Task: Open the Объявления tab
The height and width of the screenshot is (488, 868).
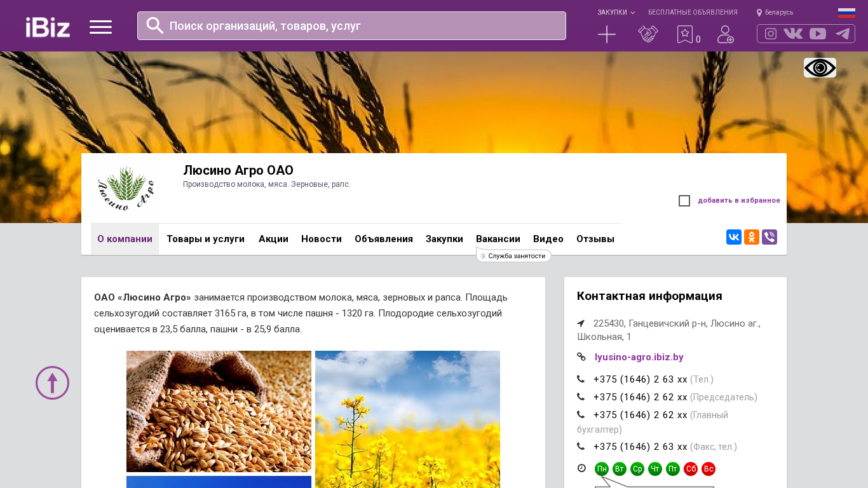Action: click(x=384, y=239)
